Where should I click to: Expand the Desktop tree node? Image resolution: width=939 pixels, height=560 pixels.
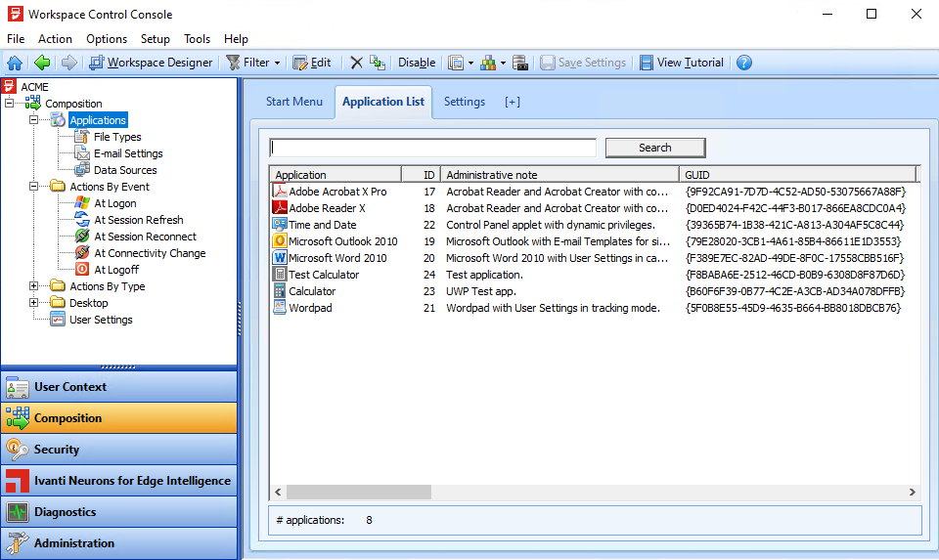pyautogui.click(x=34, y=303)
